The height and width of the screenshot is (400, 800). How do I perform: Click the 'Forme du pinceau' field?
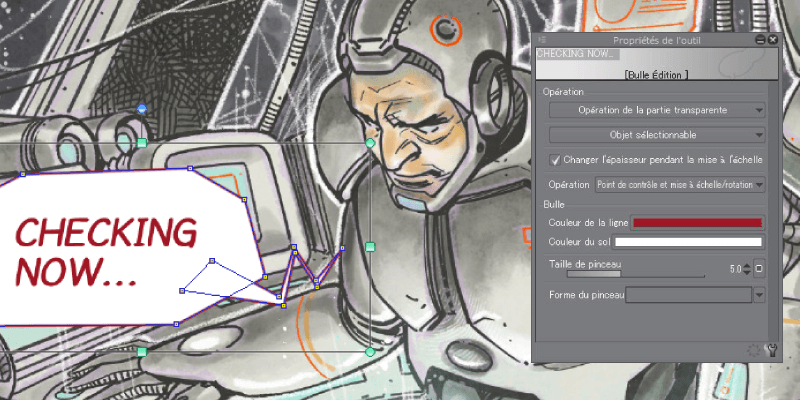pos(689,295)
